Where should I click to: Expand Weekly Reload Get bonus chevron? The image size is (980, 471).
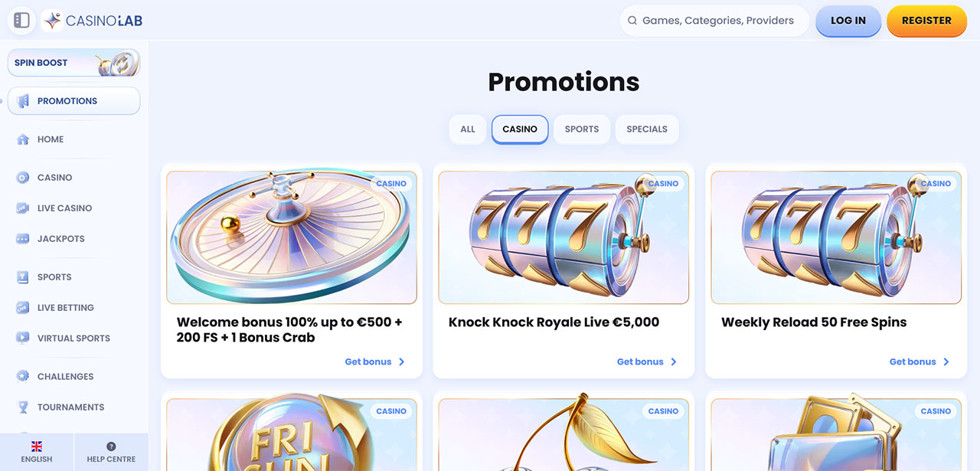tap(946, 362)
